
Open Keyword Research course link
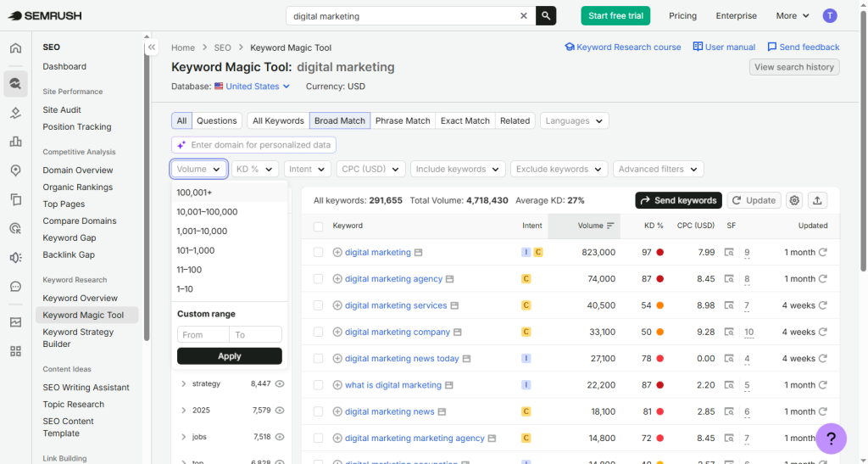tap(623, 47)
